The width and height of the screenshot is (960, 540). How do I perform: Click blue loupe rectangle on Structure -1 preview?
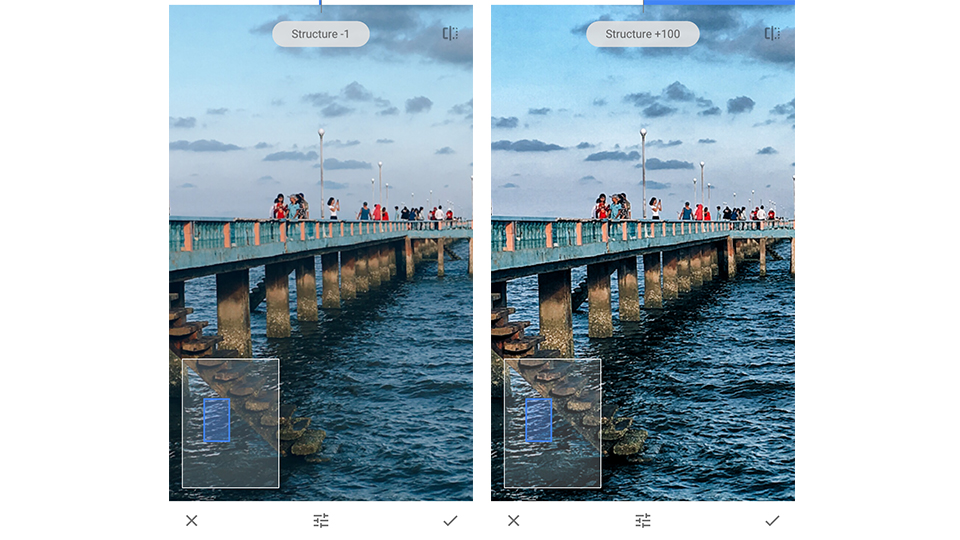pos(217,420)
